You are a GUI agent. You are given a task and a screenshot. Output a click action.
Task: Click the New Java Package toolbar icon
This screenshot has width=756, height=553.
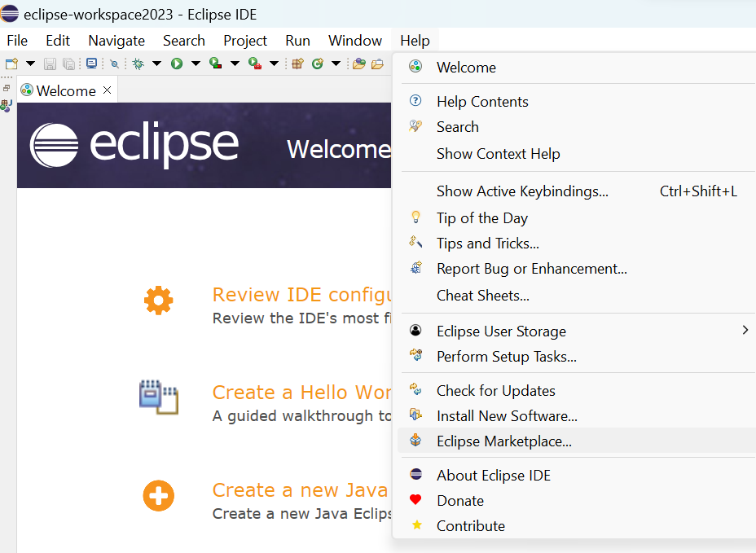tap(297, 64)
